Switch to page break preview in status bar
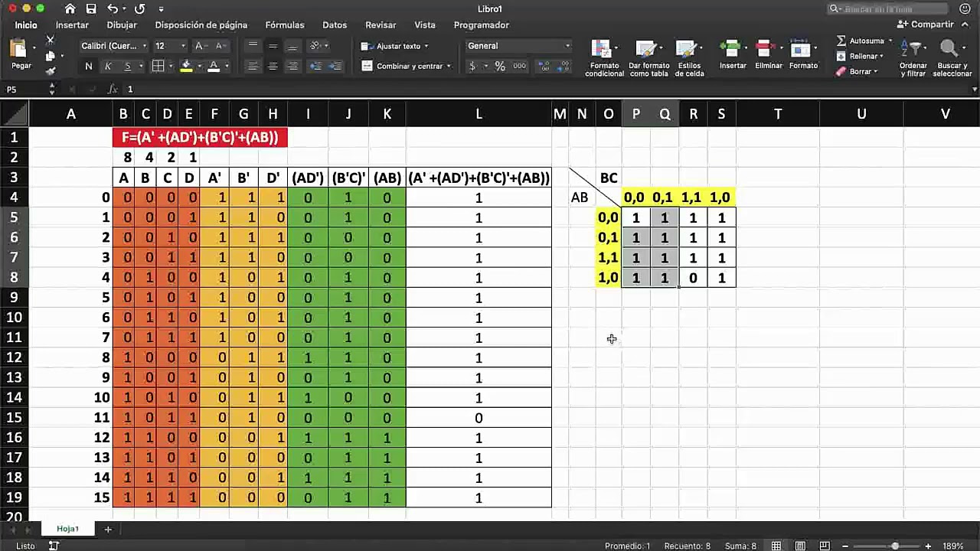Image resolution: width=980 pixels, height=551 pixels. tap(825, 546)
